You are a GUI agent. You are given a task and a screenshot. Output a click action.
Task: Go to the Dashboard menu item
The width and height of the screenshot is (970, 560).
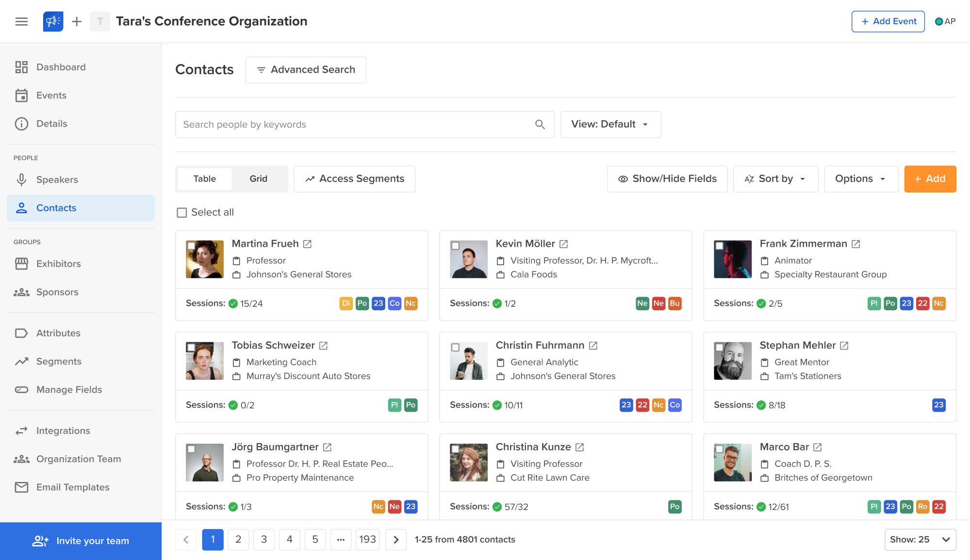tap(61, 67)
